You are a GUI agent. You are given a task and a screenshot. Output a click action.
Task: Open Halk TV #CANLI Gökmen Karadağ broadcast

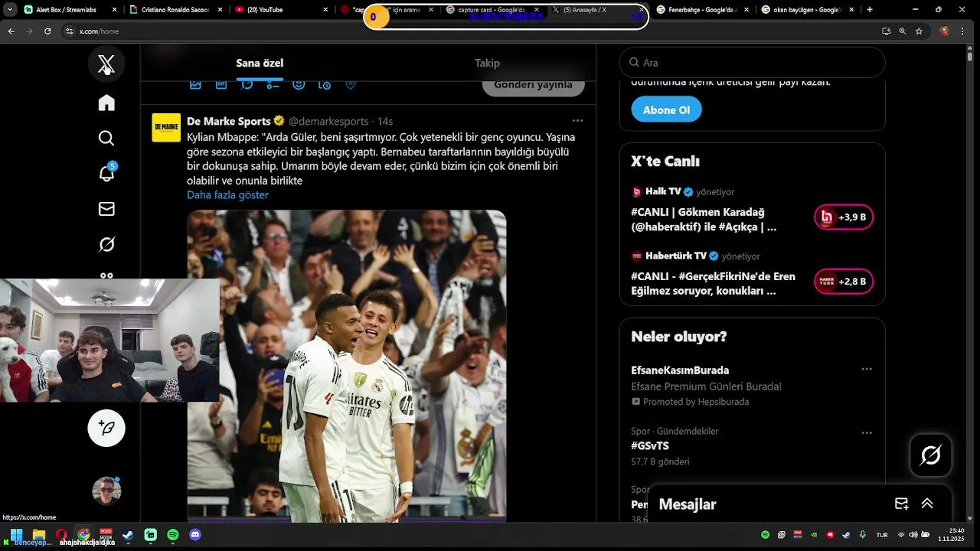pos(704,220)
